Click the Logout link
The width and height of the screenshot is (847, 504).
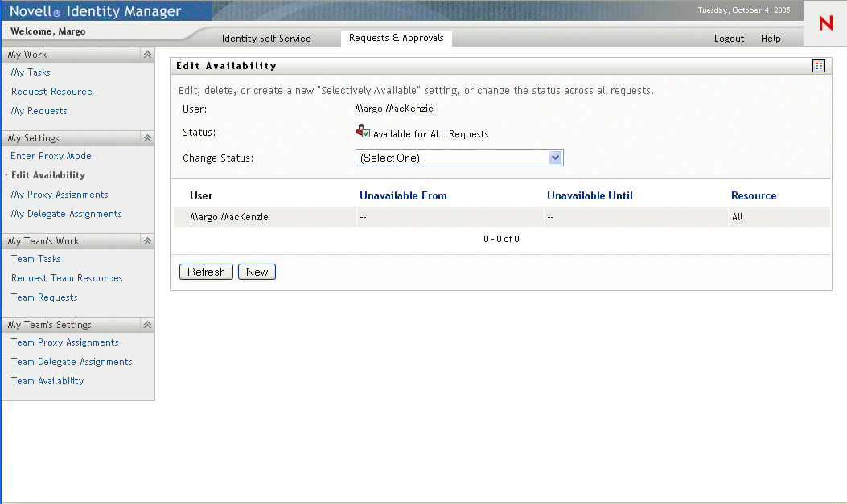729,39
